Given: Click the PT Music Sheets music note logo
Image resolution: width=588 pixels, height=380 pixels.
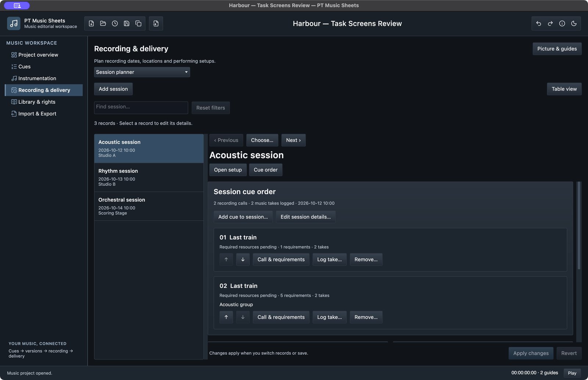Looking at the screenshot, I should [x=14, y=24].
